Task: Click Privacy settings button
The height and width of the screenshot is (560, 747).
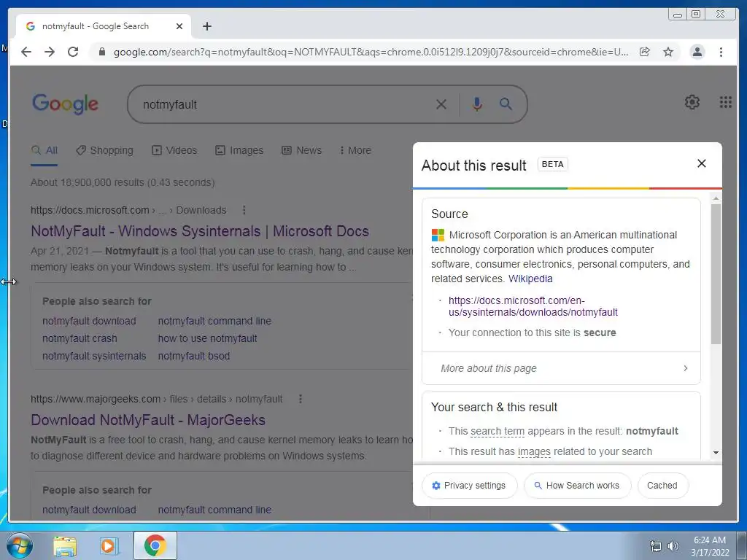Action: pyautogui.click(x=469, y=485)
